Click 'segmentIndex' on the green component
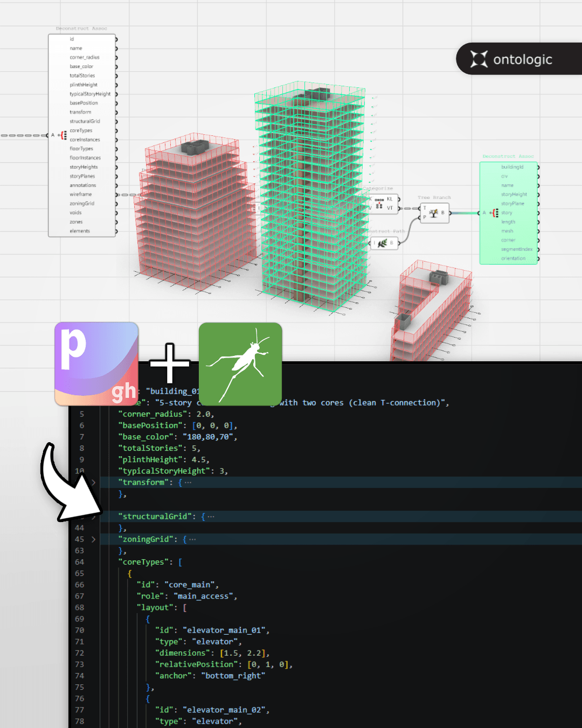 coord(517,249)
